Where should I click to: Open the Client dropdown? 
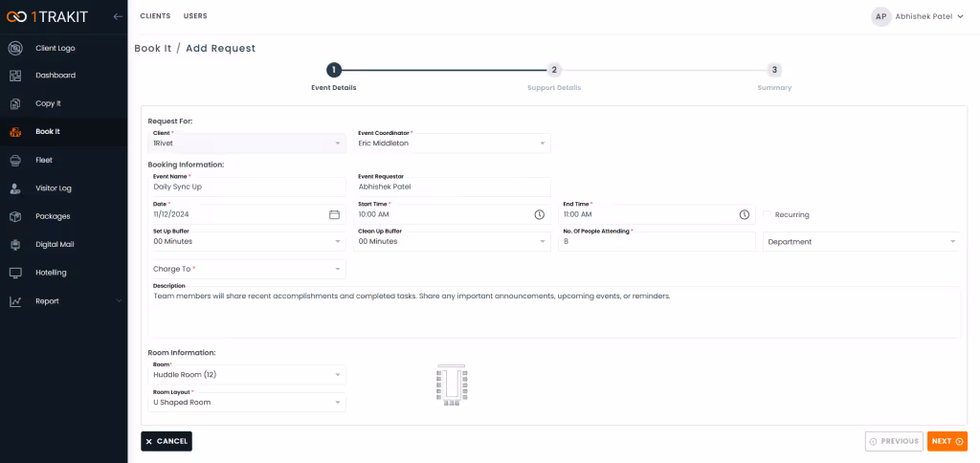point(247,143)
